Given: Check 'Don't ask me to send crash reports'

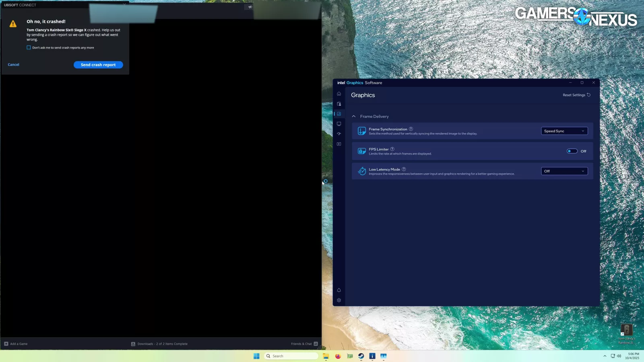Looking at the screenshot, I should 29,47.
